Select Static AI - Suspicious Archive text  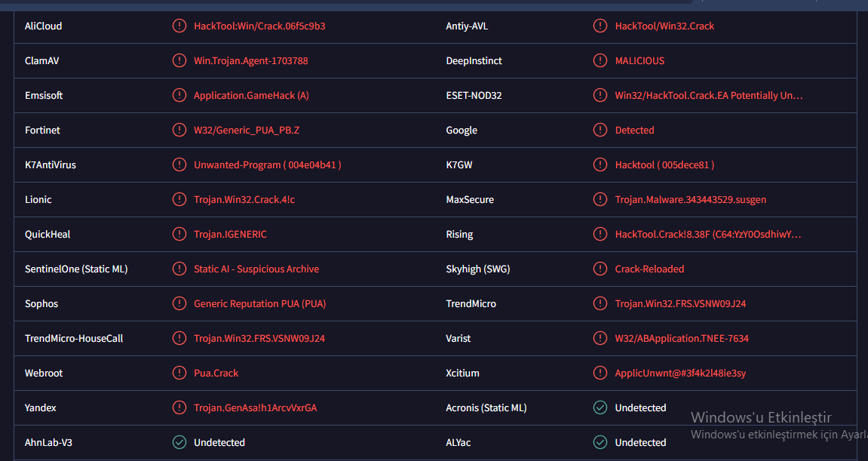click(256, 269)
